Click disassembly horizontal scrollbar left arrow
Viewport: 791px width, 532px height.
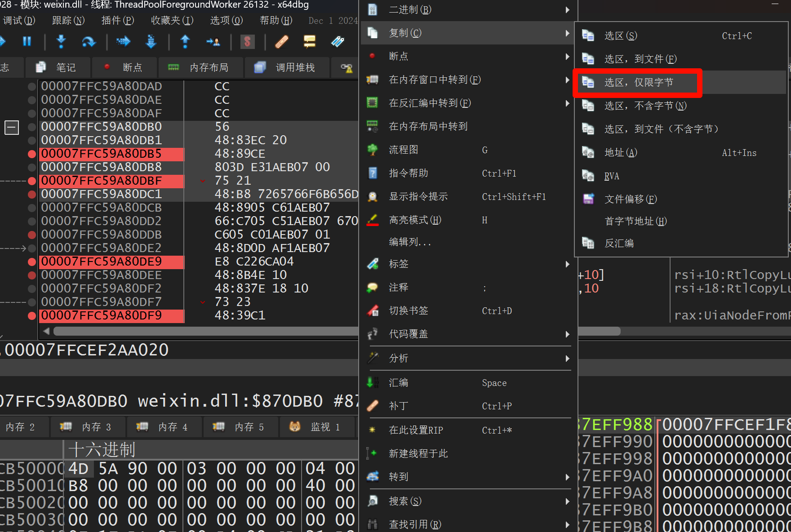(46, 331)
